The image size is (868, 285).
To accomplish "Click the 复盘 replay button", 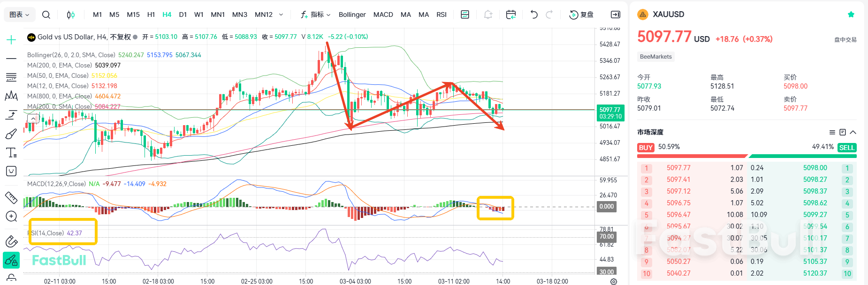I will (581, 15).
